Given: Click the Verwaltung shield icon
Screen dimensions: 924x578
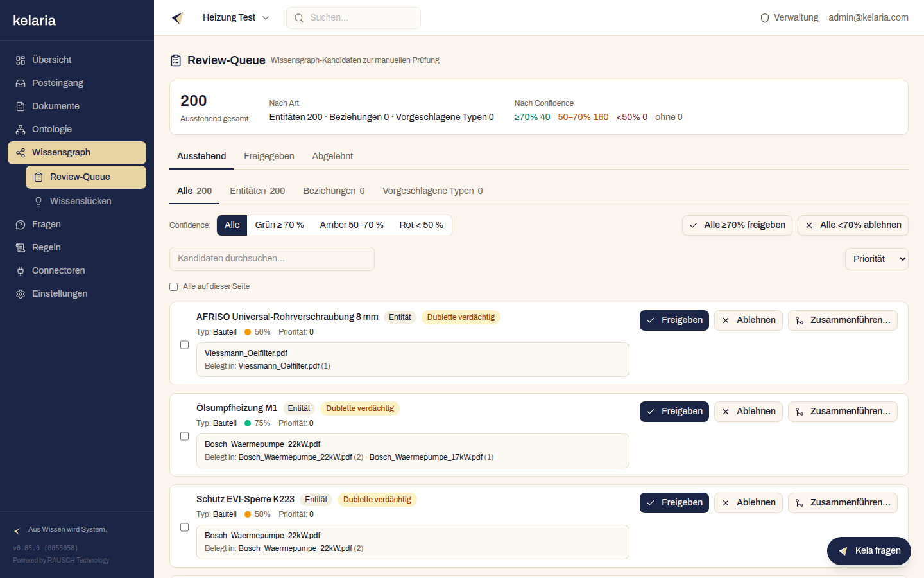Looking at the screenshot, I should click(x=765, y=18).
